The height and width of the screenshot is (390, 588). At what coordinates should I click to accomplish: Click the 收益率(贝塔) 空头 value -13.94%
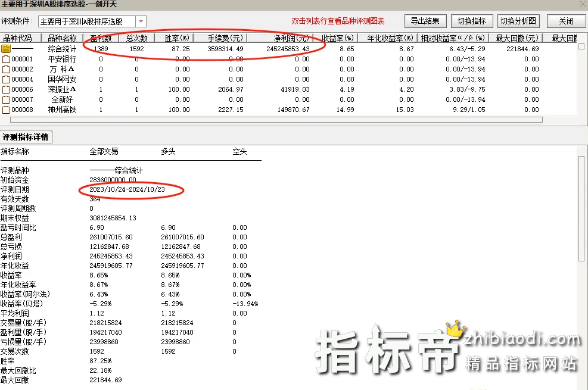(245, 304)
